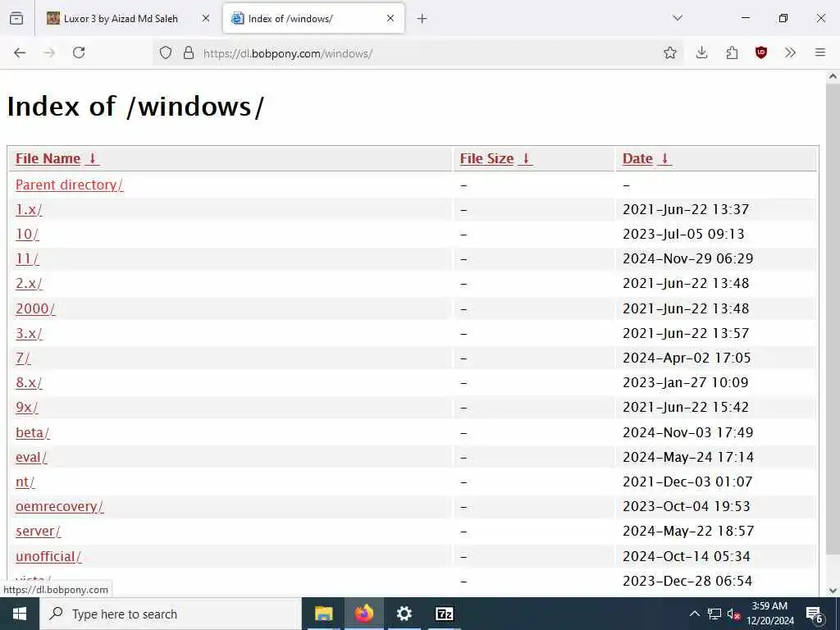Click the date 2024-Oct-14 05:34
This screenshot has height=630, width=840.
[x=687, y=556]
